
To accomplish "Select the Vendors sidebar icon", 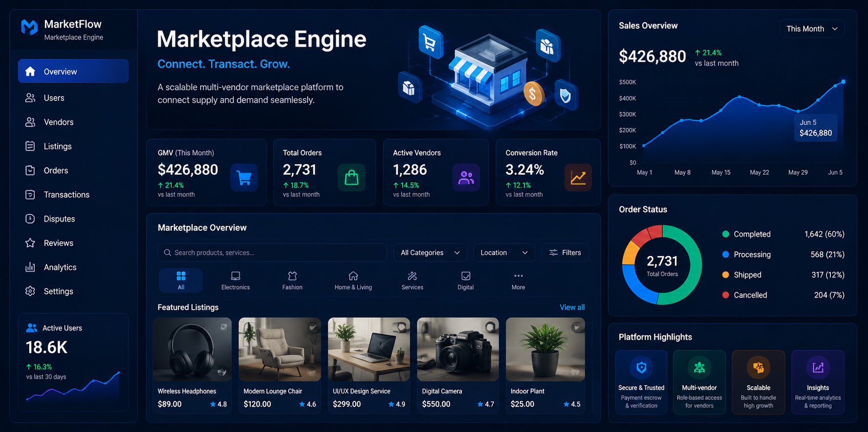I will tap(30, 122).
